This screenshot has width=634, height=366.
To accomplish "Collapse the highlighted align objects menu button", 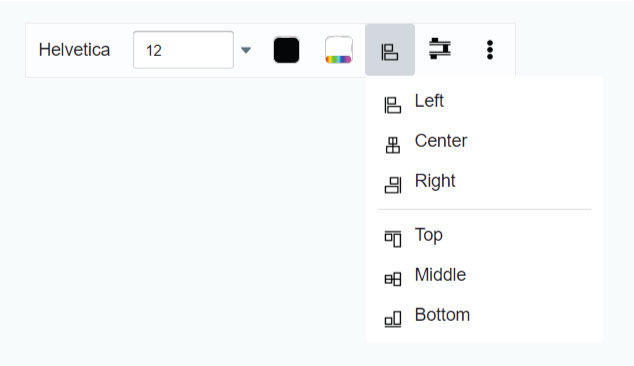I will [x=390, y=50].
